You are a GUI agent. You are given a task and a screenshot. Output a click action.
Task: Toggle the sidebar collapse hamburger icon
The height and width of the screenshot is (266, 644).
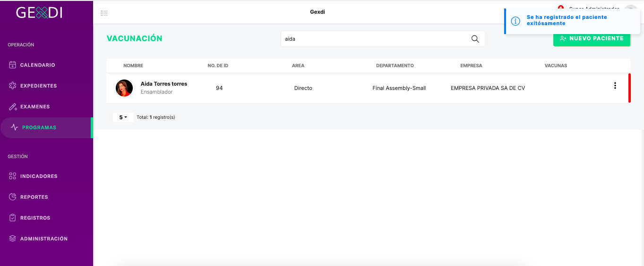[x=104, y=13]
